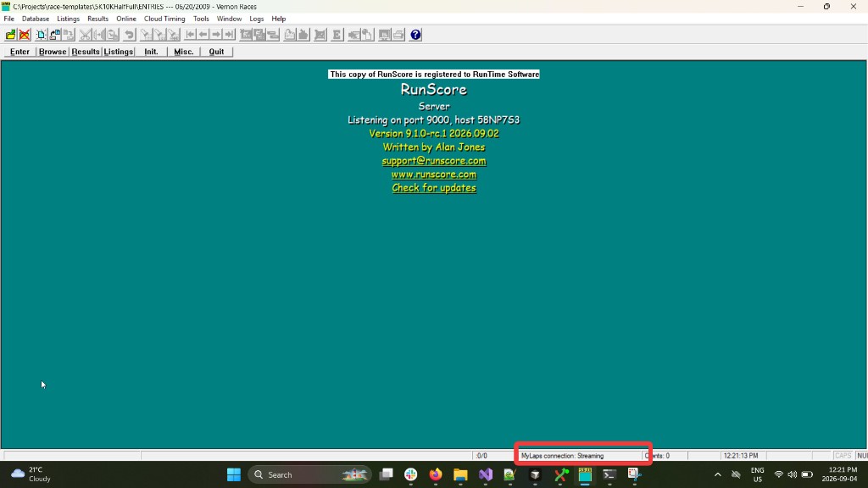The image size is (868, 488).
Task: Click the Listening on port 9000 text
Action: coord(434,120)
